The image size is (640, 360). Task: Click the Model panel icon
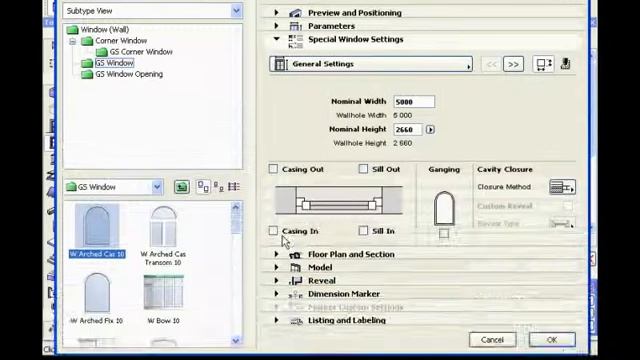(x=296, y=268)
